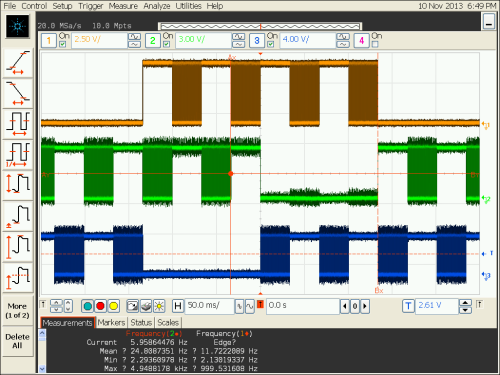Screen dimensions: 500x375
Task: Open channel 3 setup button
Action: tap(257, 41)
